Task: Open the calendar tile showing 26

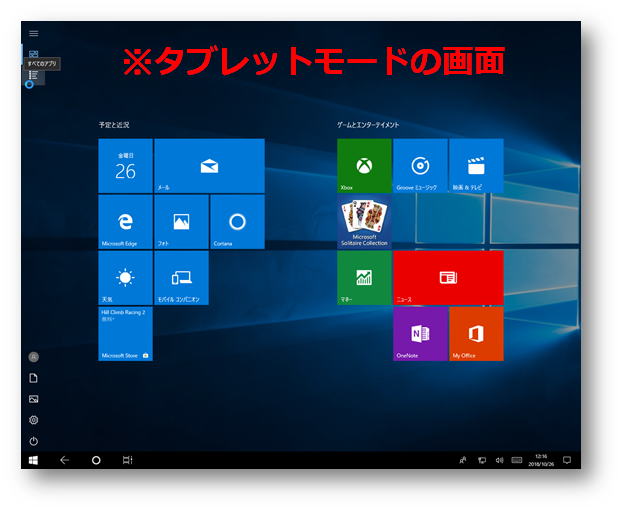Action: [125, 166]
